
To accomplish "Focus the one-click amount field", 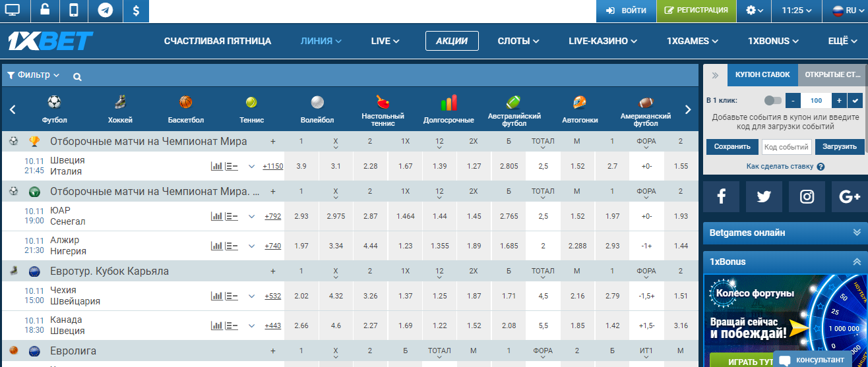I will tap(816, 100).
